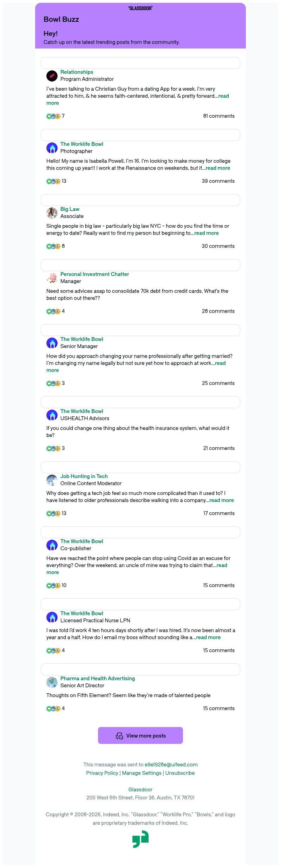Image resolution: width=281 pixels, height=868 pixels.
Task: Open the Big Law bowl avatar
Action: tap(52, 213)
